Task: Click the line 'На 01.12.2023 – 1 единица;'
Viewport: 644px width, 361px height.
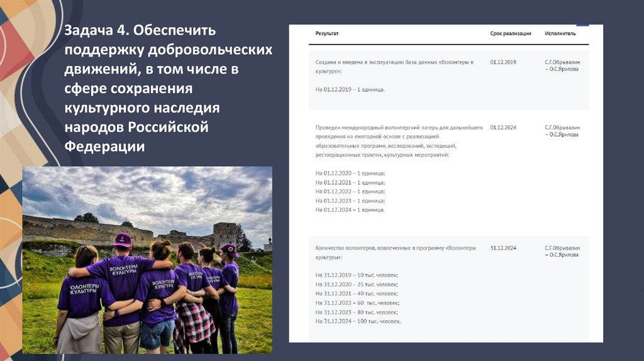Action: 350,201
